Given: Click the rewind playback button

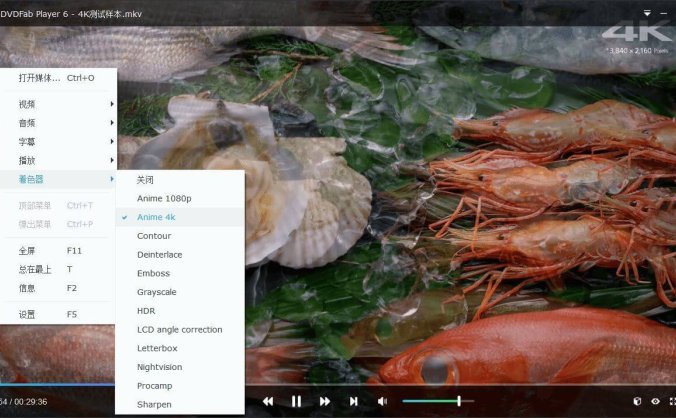Looking at the screenshot, I should 268,401.
